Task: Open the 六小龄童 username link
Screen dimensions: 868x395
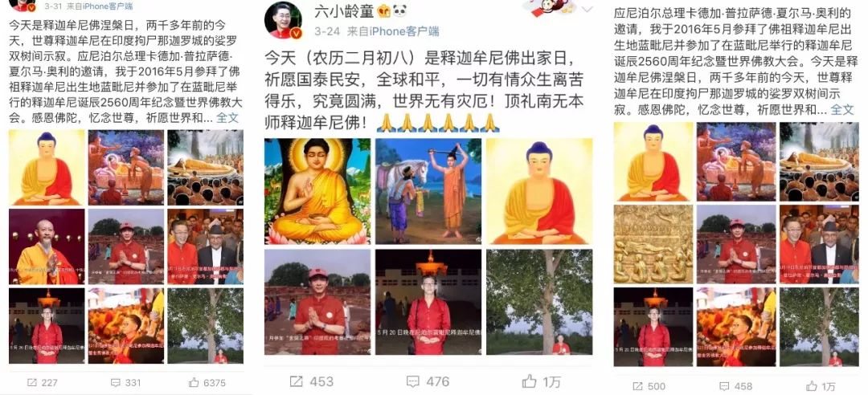Action: [x=338, y=11]
